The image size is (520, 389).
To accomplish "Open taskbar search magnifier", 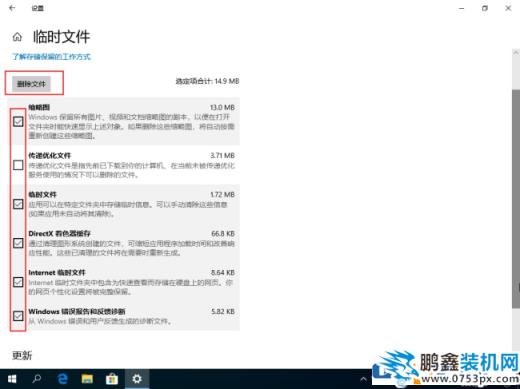I will point(37,379).
